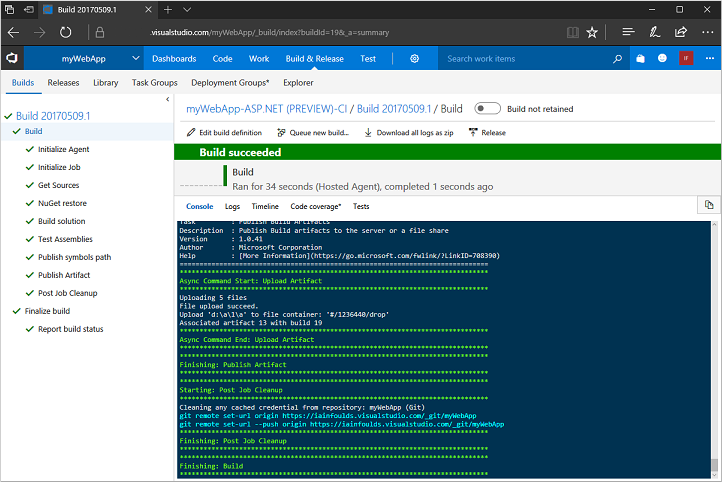Open the Code hub
Screen dimensions: 722x482
point(222,58)
